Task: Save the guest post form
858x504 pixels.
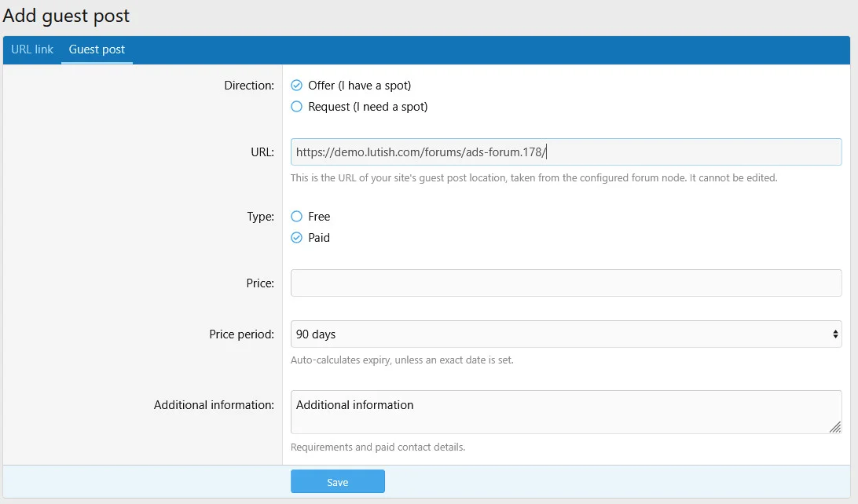Action: coord(338,481)
